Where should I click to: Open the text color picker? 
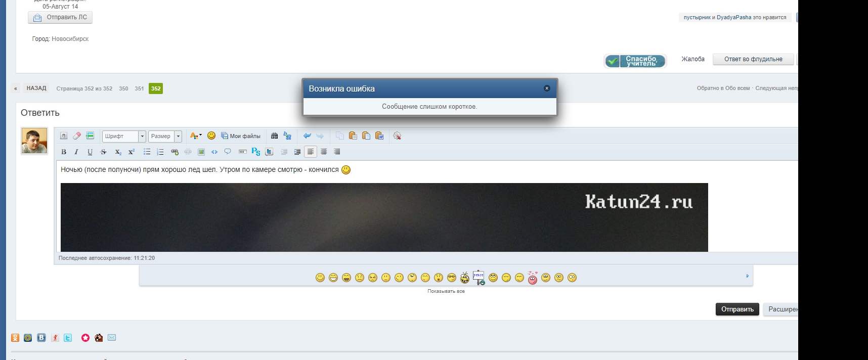tap(195, 136)
